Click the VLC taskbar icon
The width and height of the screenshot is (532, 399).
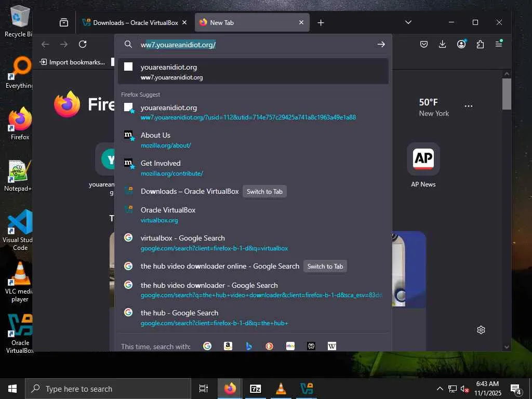coord(281,389)
